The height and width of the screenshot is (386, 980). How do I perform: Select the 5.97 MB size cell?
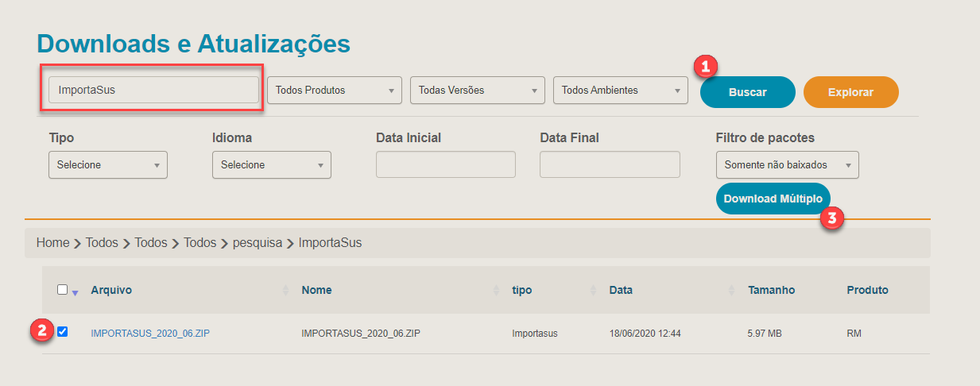click(x=765, y=334)
